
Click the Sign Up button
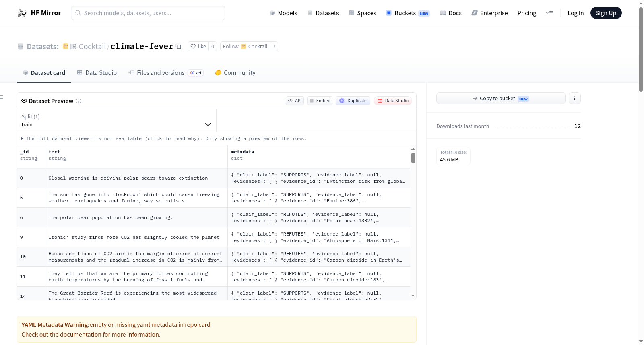click(606, 13)
